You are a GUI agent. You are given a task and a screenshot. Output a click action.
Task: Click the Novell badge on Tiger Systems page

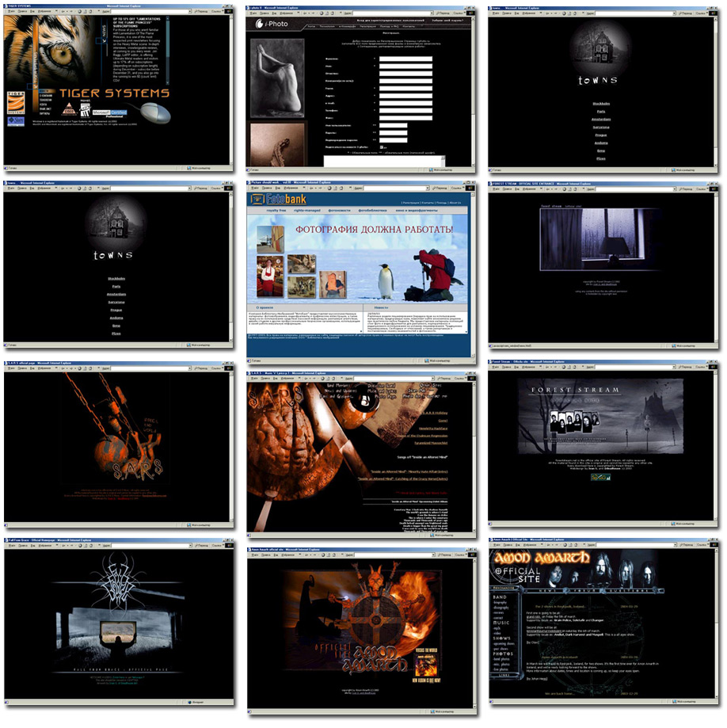(x=86, y=109)
